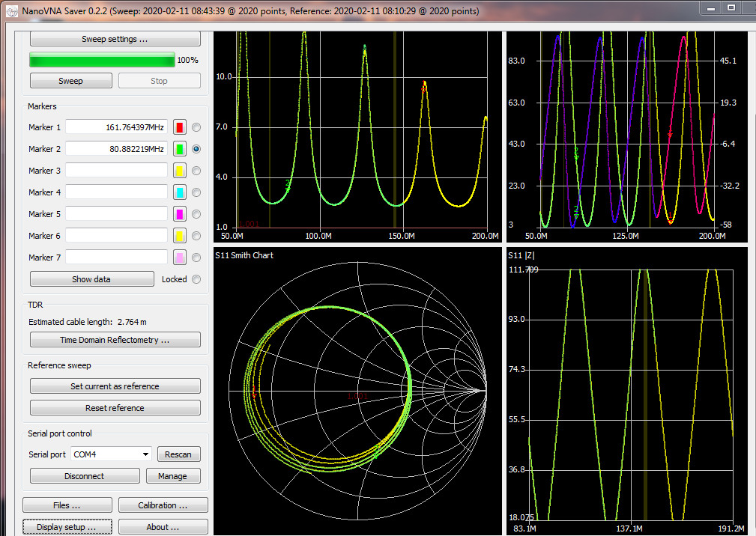Click the Estimated cable length 2.764 m text
The width and height of the screenshot is (756, 536).
(x=87, y=322)
